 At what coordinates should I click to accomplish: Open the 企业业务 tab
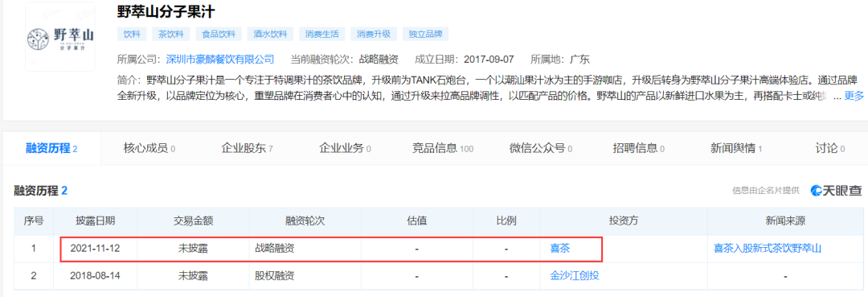(345, 148)
